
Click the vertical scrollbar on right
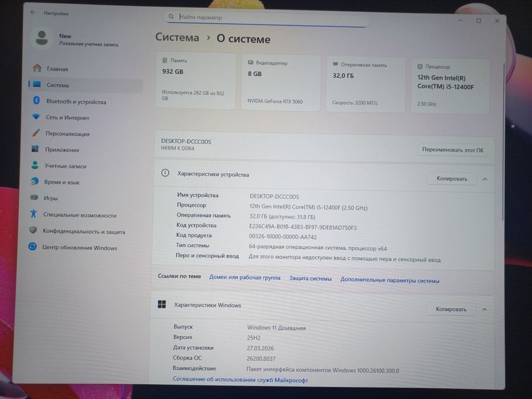tap(503, 142)
